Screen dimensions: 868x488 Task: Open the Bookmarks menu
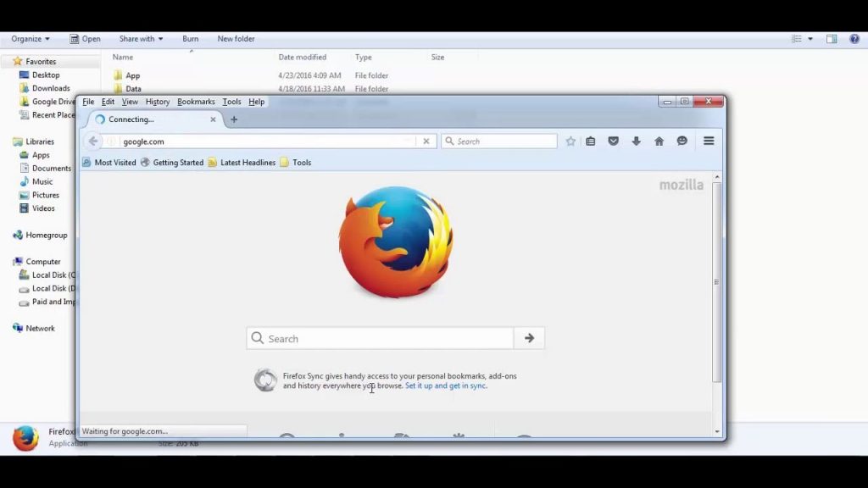click(x=196, y=101)
